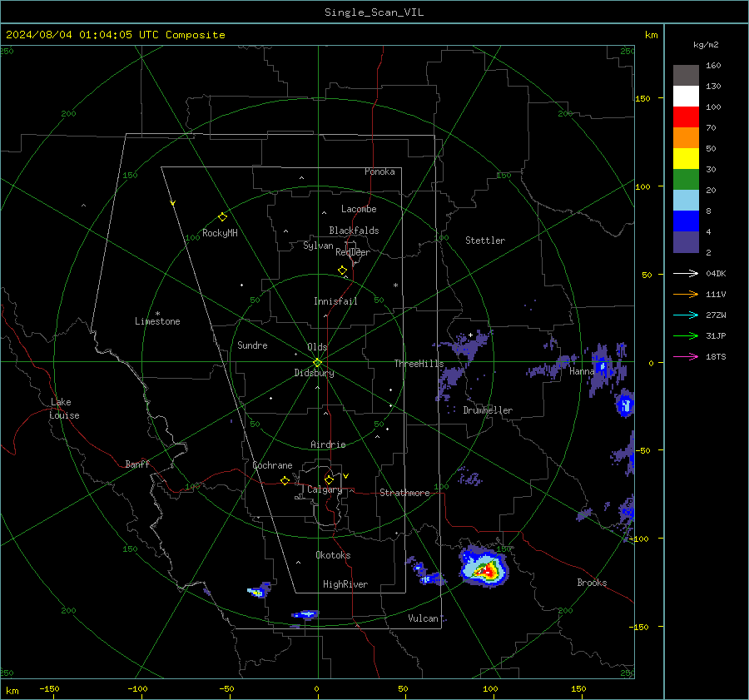Click the Stettler town label
Viewport: 749px width, 700px height.
pos(485,241)
